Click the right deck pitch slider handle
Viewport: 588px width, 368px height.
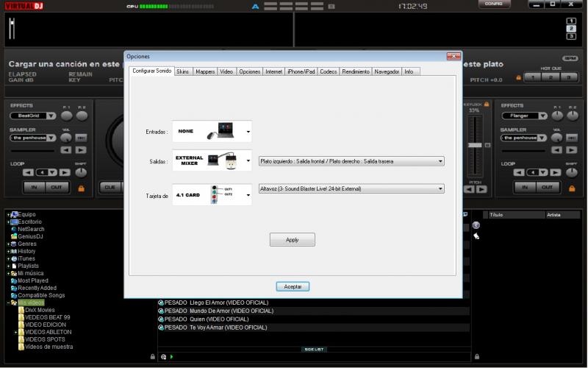coord(475,145)
